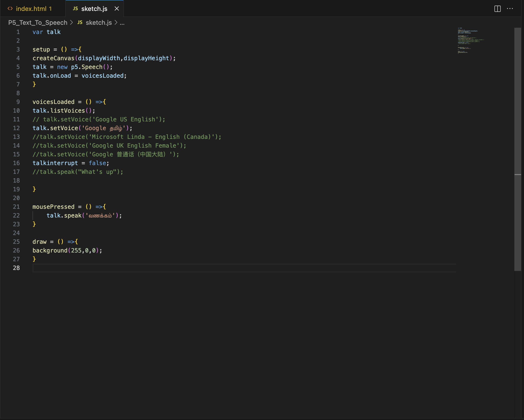Click the vertical scrollbar on the right
Viewport: 524px width, 420px height.
pos(518,122)
